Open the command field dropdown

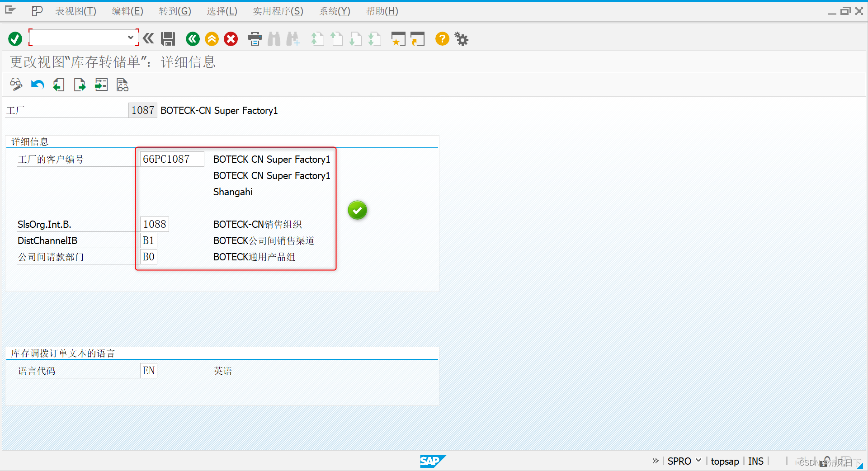130,38
